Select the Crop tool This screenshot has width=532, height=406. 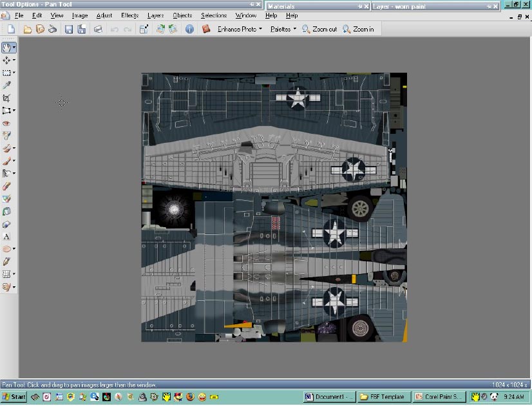(6, 98)
